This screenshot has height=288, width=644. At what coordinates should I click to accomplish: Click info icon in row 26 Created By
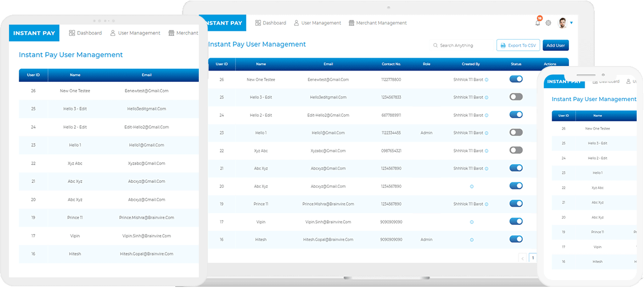487,79
